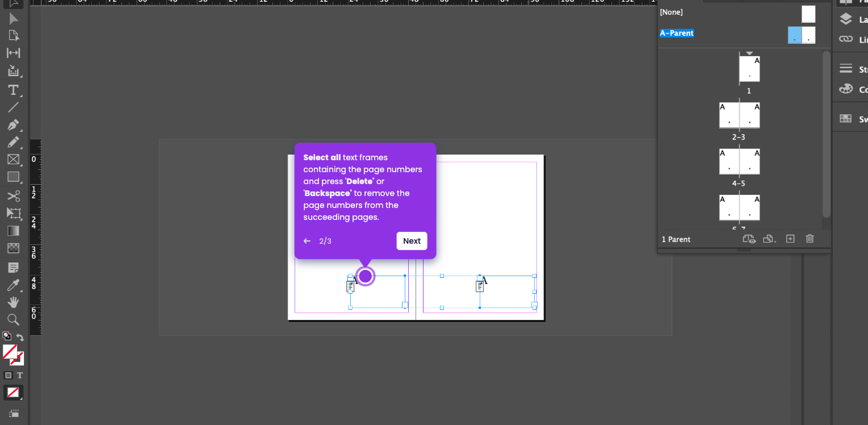Select the Pencil tool

pos(13,142)
